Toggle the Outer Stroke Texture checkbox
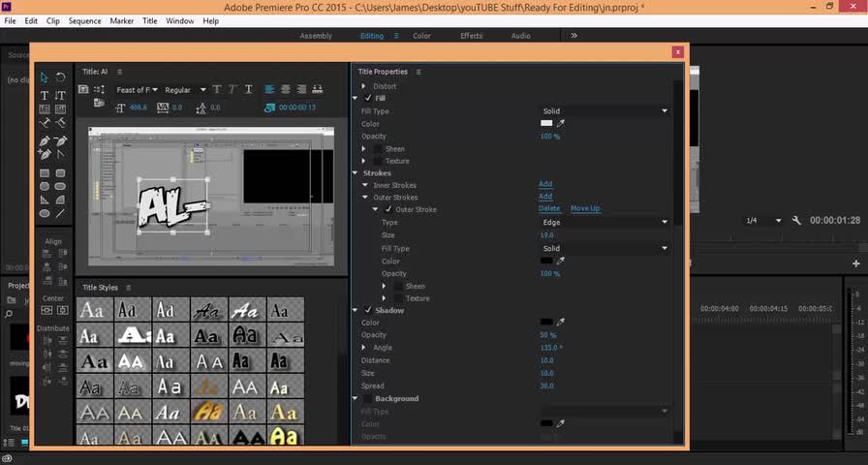This screenshot has width=868, height=465. click(x=398, y=298)
